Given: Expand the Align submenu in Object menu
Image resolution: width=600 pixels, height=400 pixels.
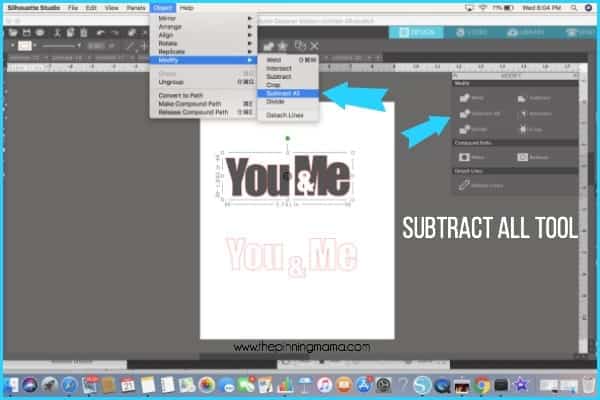Looking at the screenshot, I should click(203, 35).
